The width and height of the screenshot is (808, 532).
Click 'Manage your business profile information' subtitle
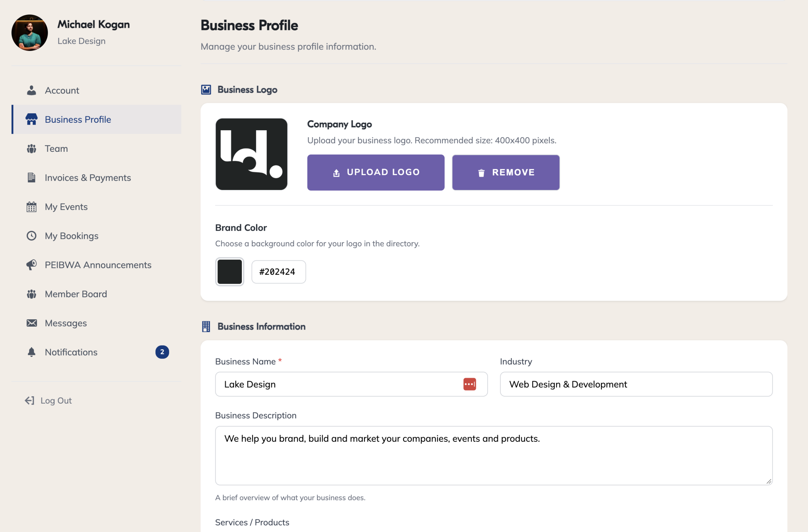click(x=288, y=46)
